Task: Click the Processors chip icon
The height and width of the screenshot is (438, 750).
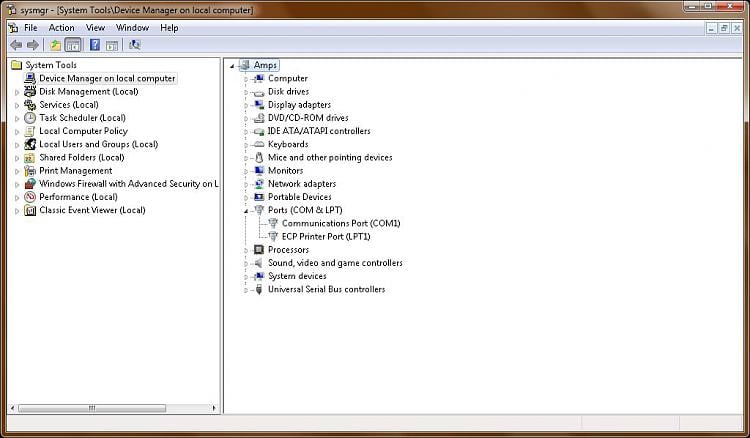Action: tap(259, 250)
